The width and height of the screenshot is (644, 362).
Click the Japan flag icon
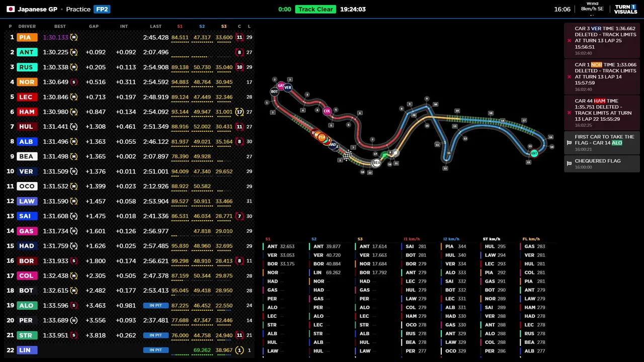pos(10,9)
